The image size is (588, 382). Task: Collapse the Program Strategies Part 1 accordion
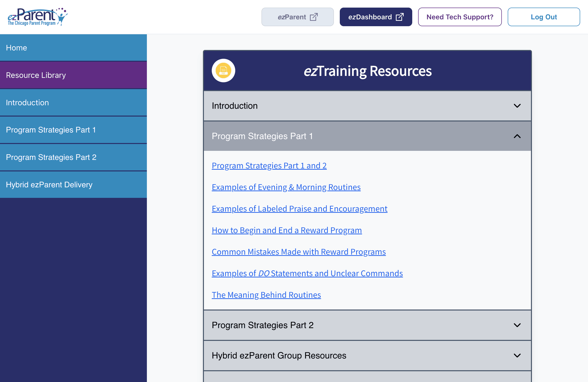click(x=367, y=136)
